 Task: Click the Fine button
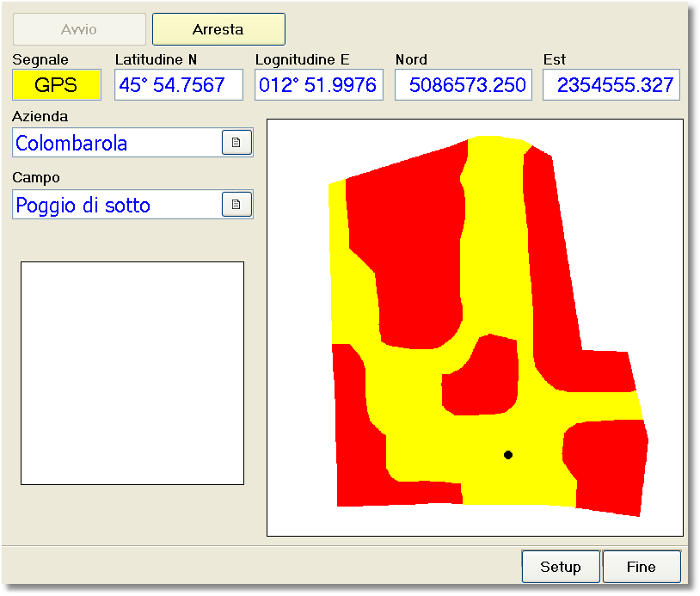pyautogui.click(x=642, y=567)
